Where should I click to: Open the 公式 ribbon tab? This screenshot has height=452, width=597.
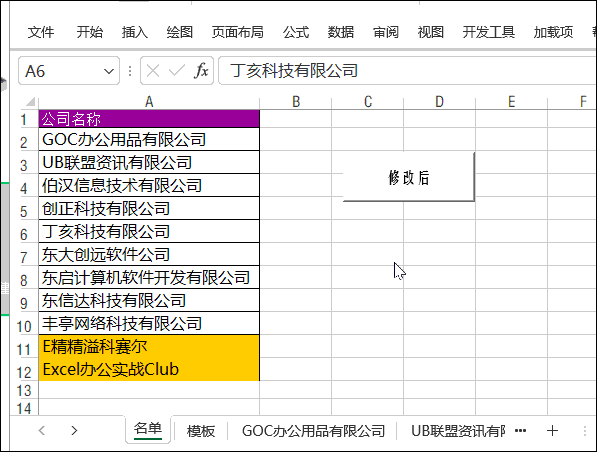pyautogui.click(x=296, y=32)
